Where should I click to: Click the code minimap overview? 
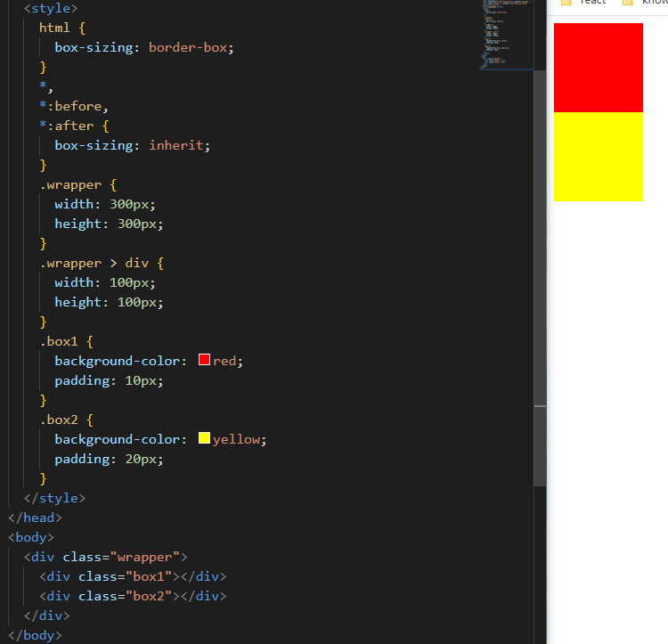coord(506,35)
